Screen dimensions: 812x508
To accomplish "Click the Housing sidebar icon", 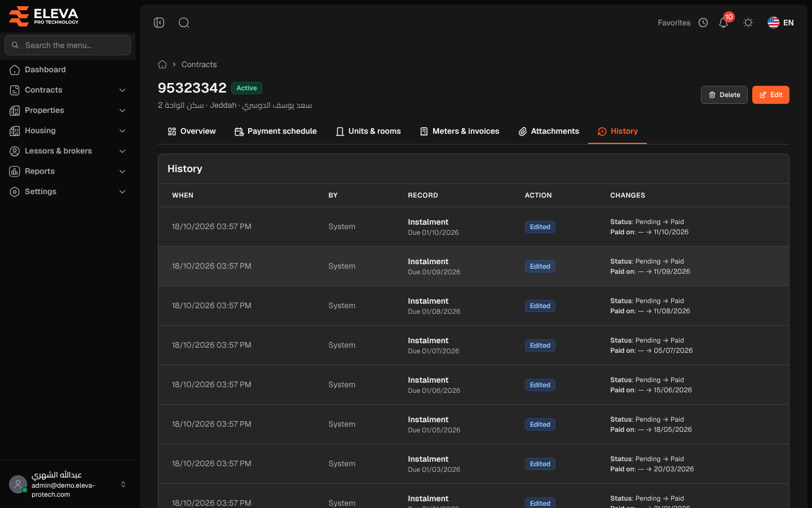I will click(x=15, y=131).
